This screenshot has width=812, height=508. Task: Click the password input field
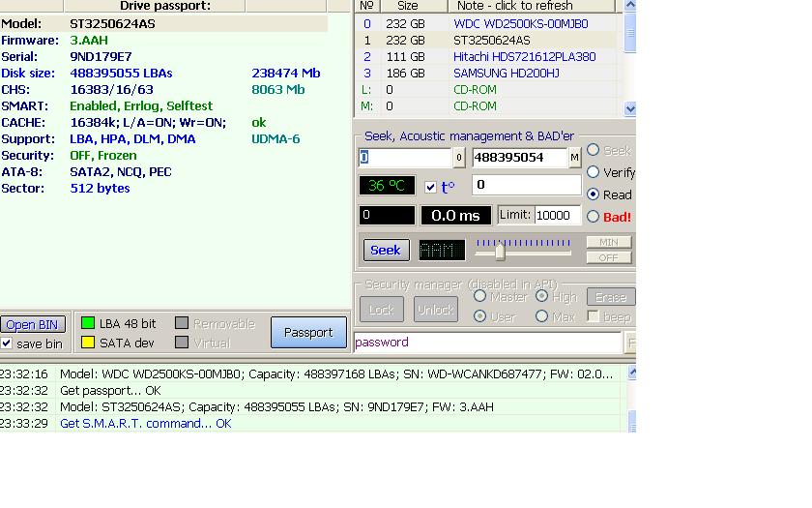pos(487,343)
